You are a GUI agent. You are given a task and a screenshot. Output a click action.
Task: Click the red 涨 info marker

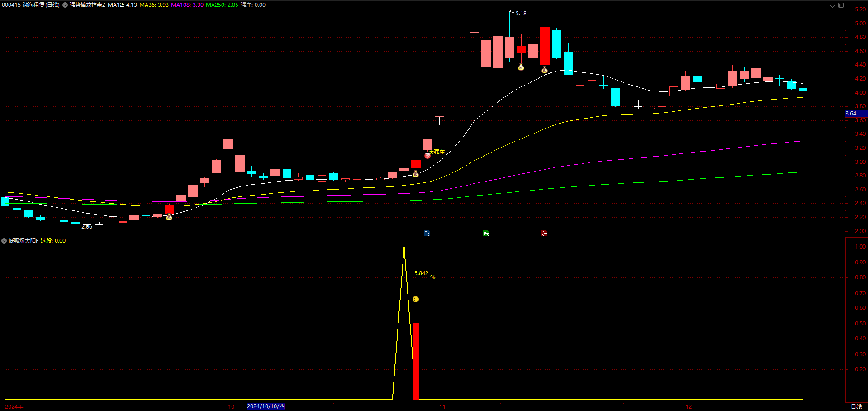[544, 234]
